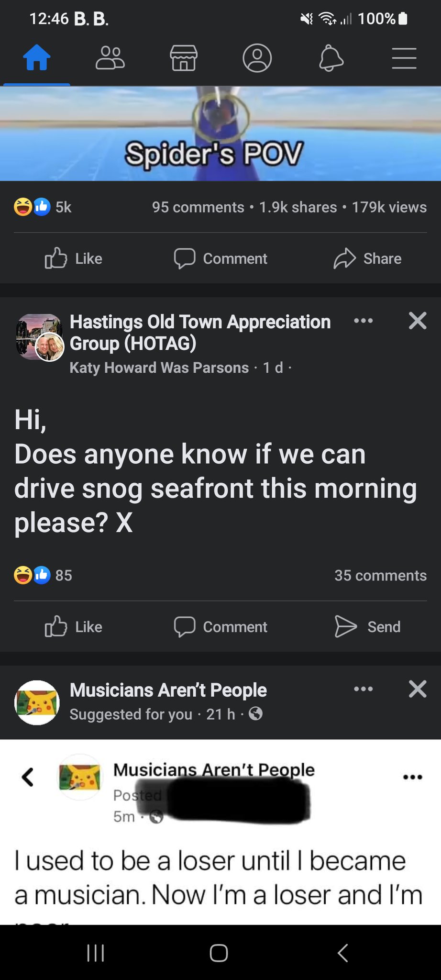The width and height of the screenshot is (441, 980).
Task: Open the Marketplace storefront icon
Action: (x=184, y=58)
